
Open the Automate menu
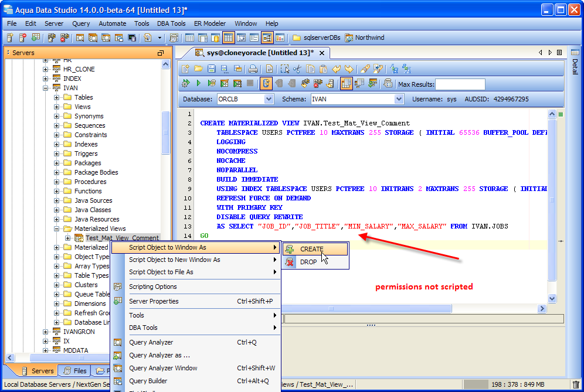tap(113, 23)
